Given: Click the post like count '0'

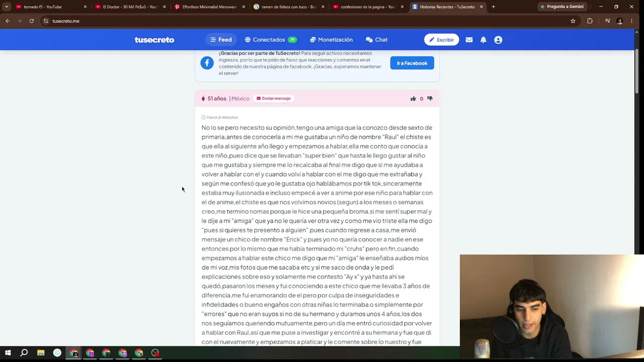Looking at the screenshot, I should 422,99.
